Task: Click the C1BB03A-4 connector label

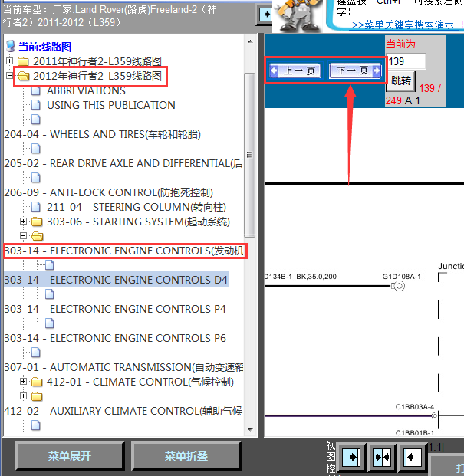Action: click(x=414, y=407)
